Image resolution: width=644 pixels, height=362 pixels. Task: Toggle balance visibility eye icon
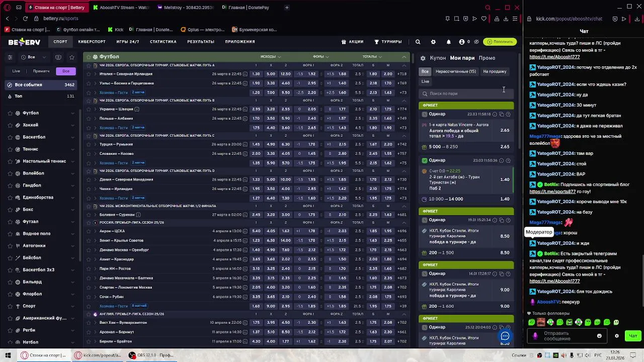(476, 42)
